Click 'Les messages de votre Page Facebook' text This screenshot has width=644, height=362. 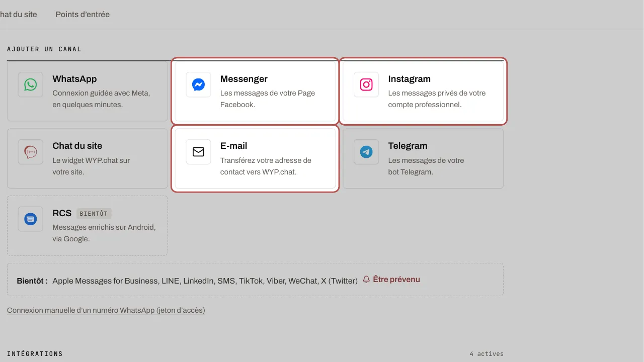[268, 99]
